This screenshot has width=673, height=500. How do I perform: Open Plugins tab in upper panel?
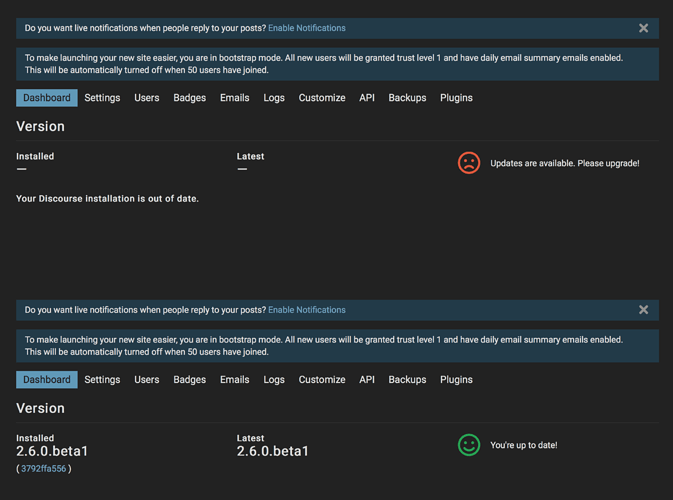[x=456, y=98]
